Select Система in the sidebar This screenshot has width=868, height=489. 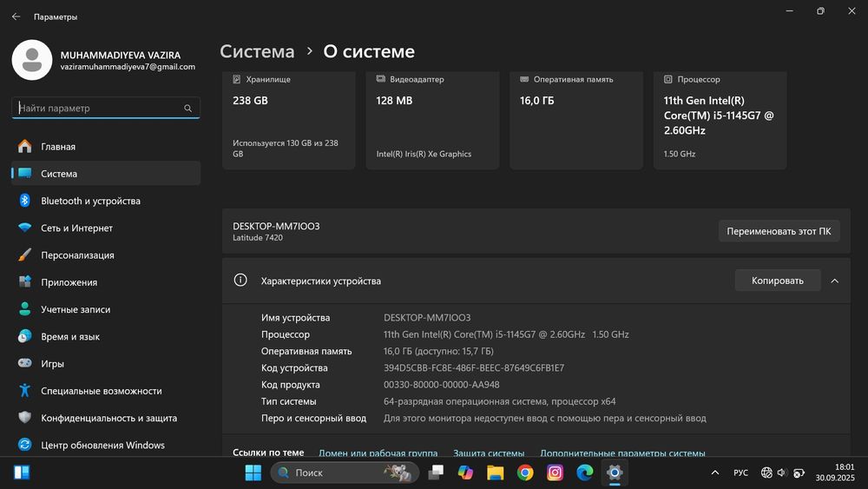(106, 174)
